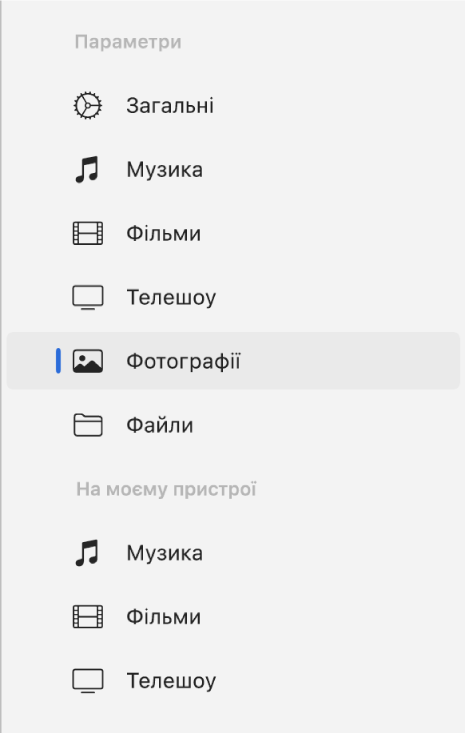Click the film strip icon under Параметри

point(88,234)
